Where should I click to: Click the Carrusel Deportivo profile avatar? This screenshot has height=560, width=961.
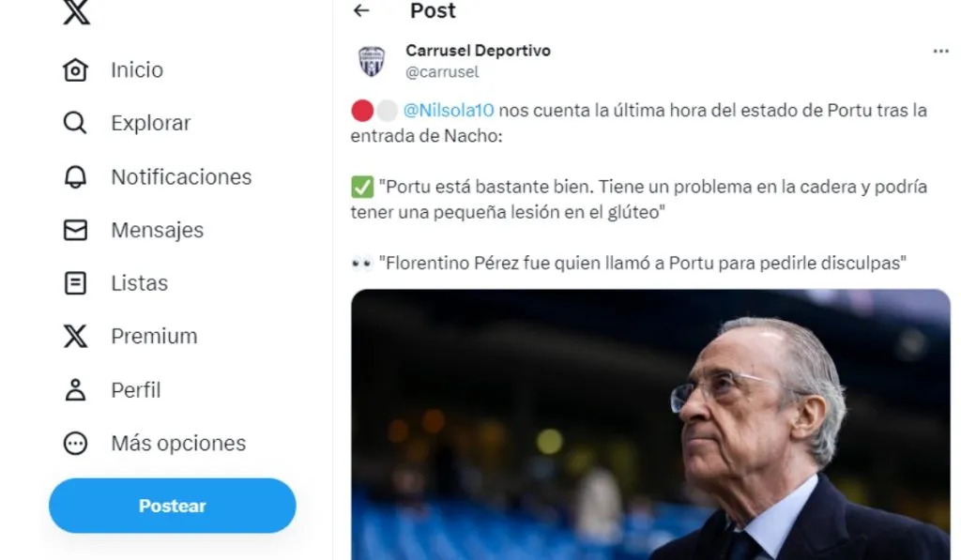(372, 61)
